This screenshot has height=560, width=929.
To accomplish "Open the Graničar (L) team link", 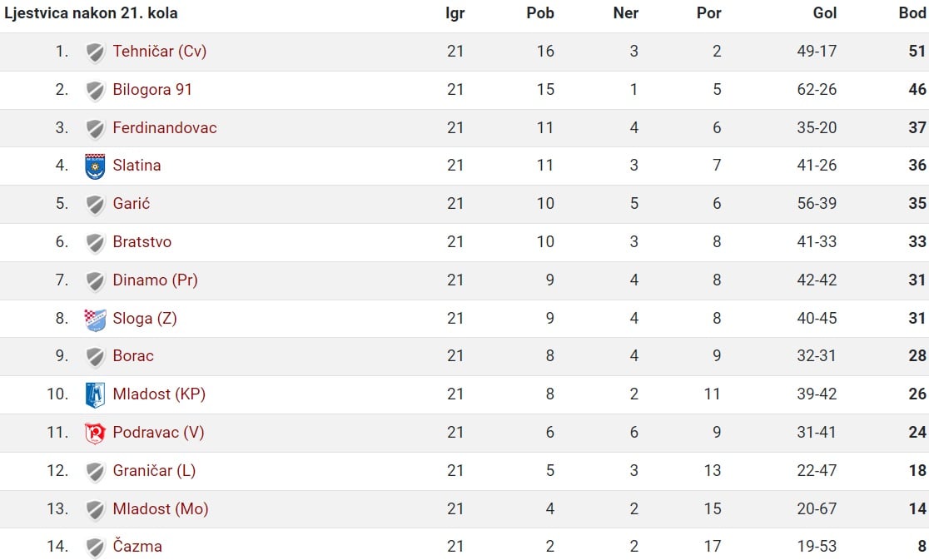I will [x=154, y=471].
